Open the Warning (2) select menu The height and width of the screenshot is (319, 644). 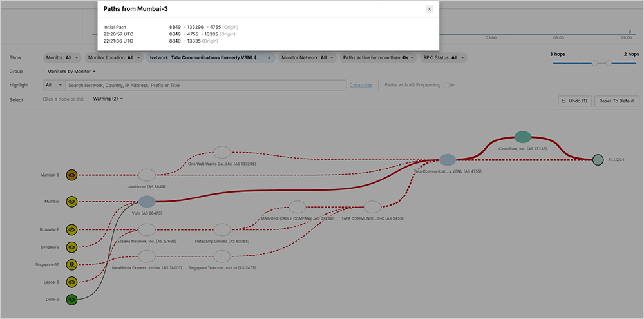point(108,99)
